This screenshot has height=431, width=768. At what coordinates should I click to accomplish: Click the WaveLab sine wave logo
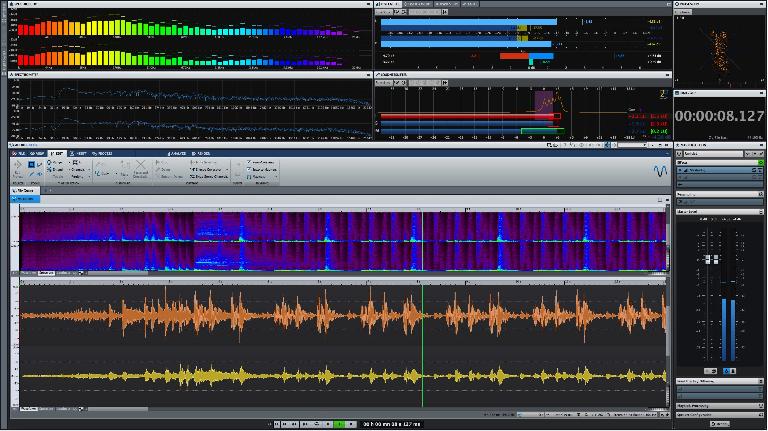pyautogui.click(x=660, y=171)
